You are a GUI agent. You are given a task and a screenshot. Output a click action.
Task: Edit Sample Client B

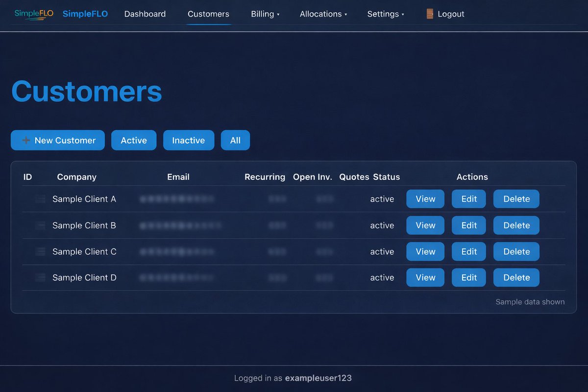469,225
